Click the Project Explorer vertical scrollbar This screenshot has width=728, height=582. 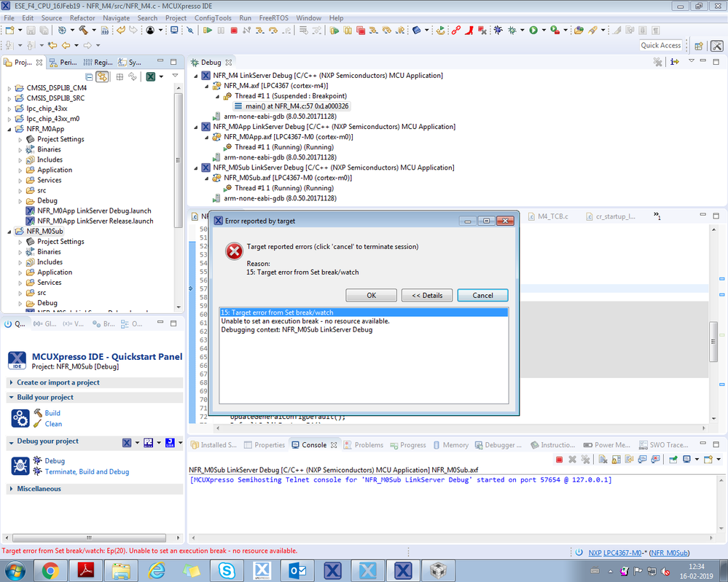pyautogui.click(x=179, y=160)
